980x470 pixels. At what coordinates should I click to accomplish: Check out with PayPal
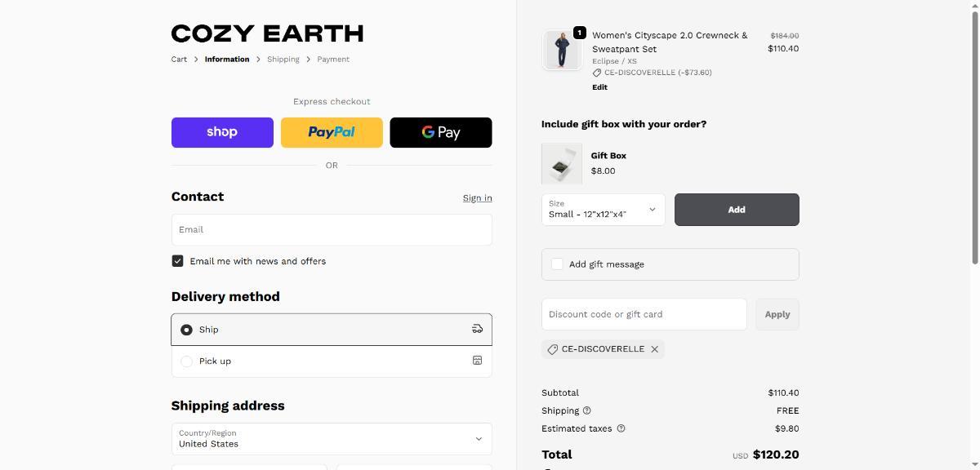(x=332, y=132)
